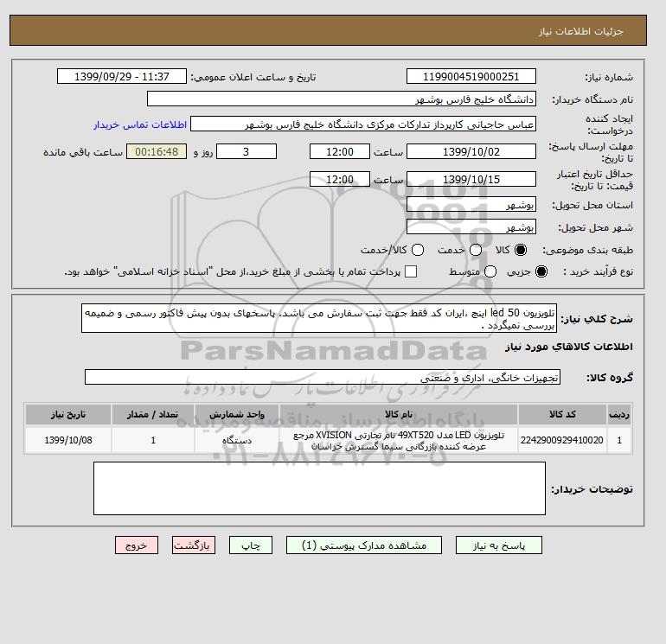This screenshot has width=666, height=644.
Task: Click the جزئیات اطلاعات نیاز header title
Action: pyautogui.click(x=580, y=31)
